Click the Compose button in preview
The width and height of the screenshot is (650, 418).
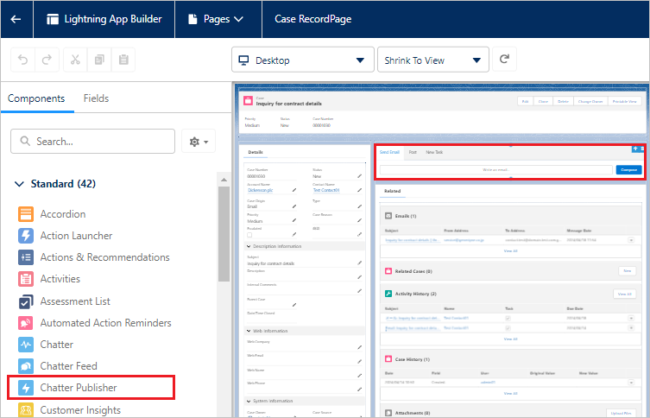tap(628, 170)
